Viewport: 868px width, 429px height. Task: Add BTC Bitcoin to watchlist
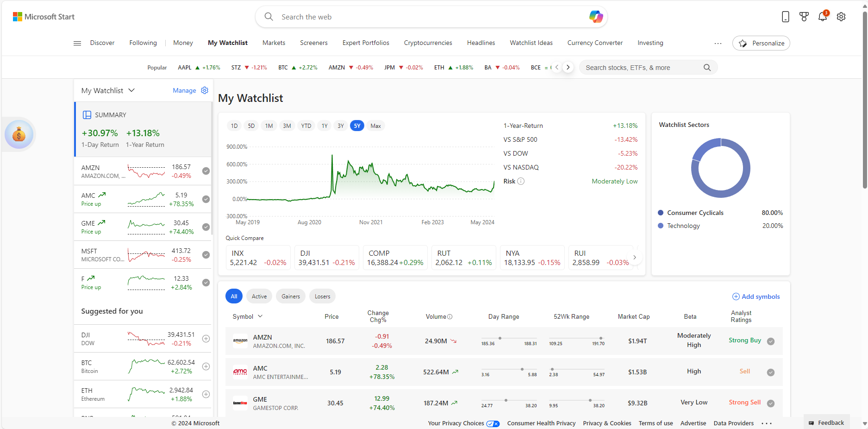206,366
